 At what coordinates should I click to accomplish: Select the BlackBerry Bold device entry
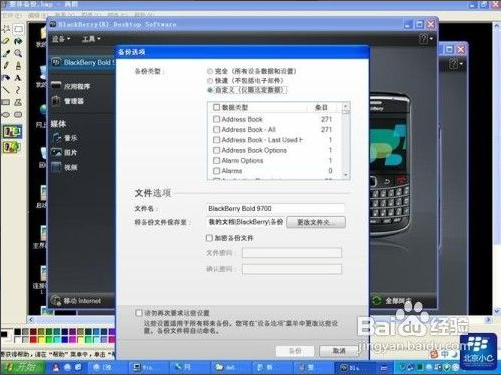pyautogui.click(x=83, y=62)
